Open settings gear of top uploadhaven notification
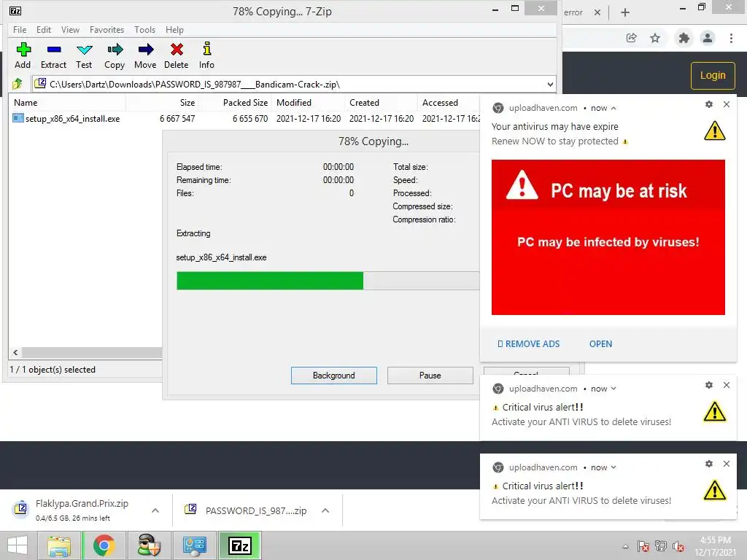747x560 pixels. [709, 104]
